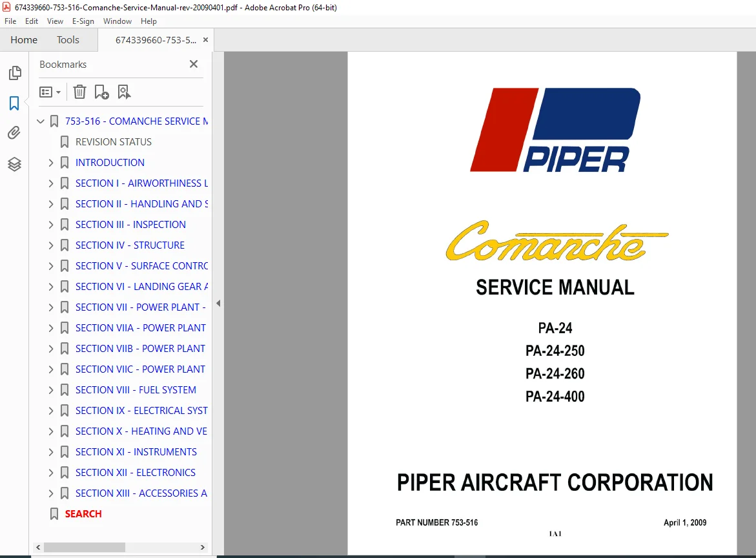Go to SECTION XIII - ACCESSORIES bookmark
Image resolution: width=756 pixels, height=558 pixels.
[x=141, y=493]
